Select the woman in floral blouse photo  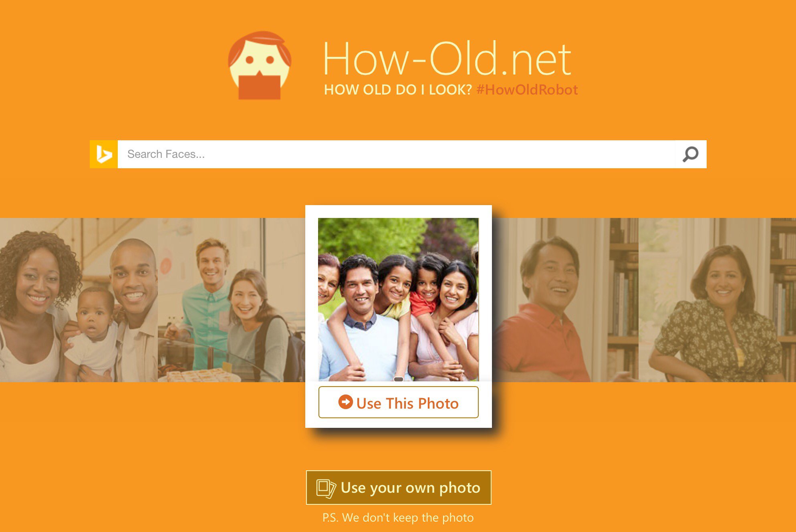pos(717,300)
